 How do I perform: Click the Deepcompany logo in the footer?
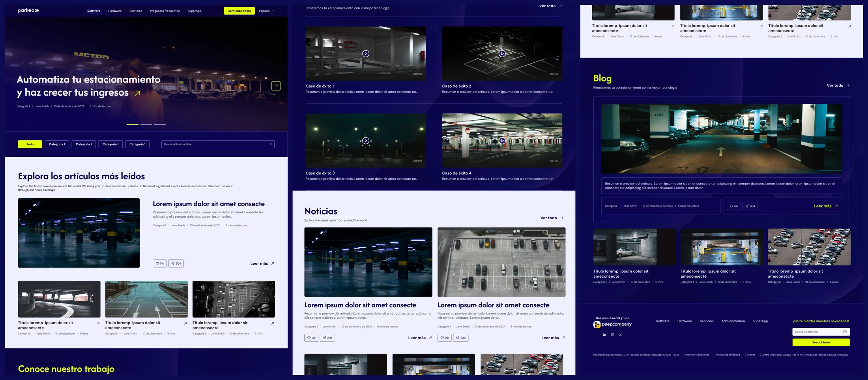pyautogui.click(x=612, y=324)
